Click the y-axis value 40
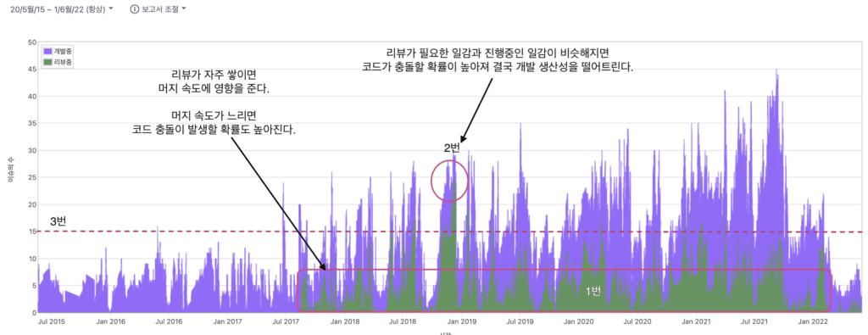The width and height of the screenshot is (868, 335). (x=32, y=97)
